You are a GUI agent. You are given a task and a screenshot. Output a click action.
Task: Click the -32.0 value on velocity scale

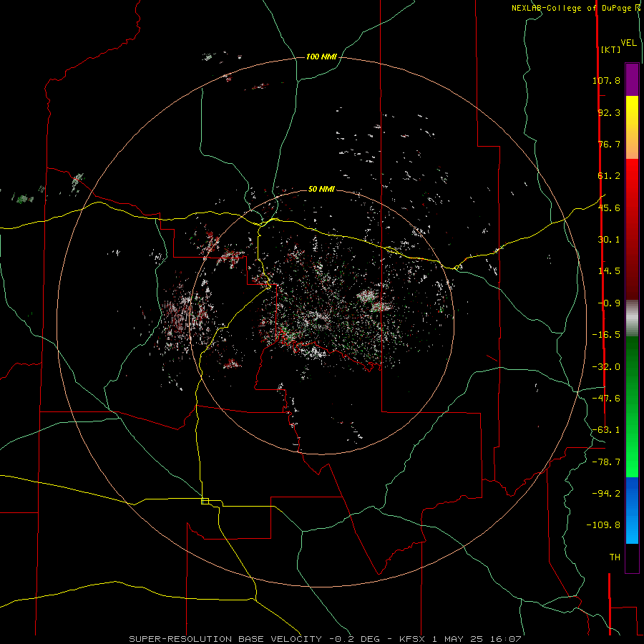click(606, 367)
